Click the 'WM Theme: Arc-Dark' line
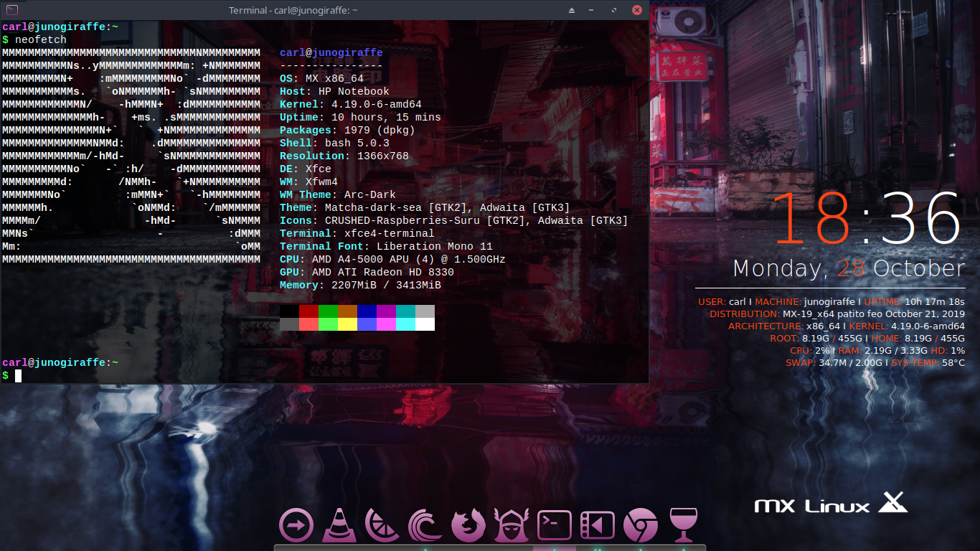 pyautogui.click(x=338, y=195)
